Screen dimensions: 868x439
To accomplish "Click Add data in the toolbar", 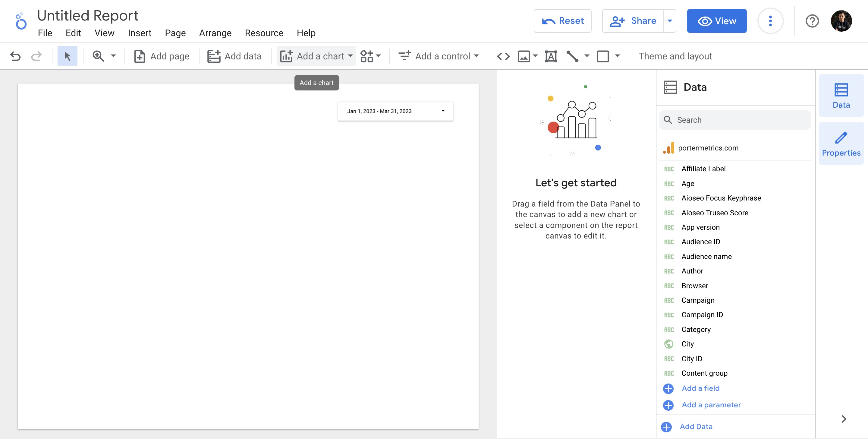I will coord(234,56).
